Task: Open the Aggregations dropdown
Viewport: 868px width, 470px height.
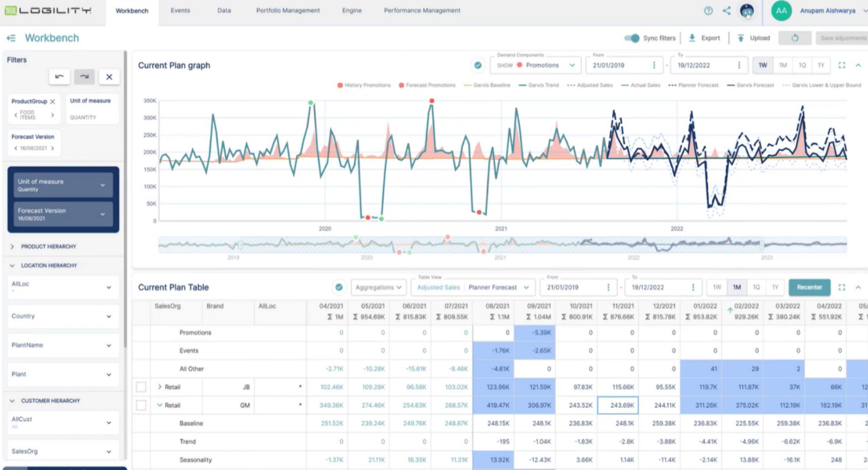Action: 379,287
